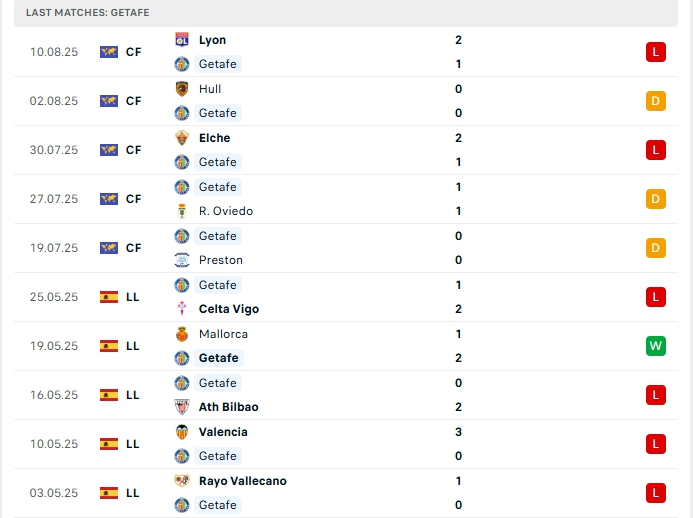Screen dimensions: 693x518
Task: Click the Lyon club crest icon
Action: pyautogui.click(x=182, y=40)
